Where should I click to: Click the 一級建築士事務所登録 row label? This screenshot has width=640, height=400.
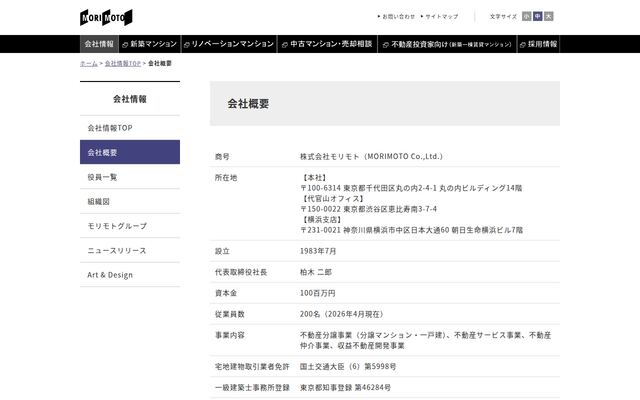coord(252,387)
